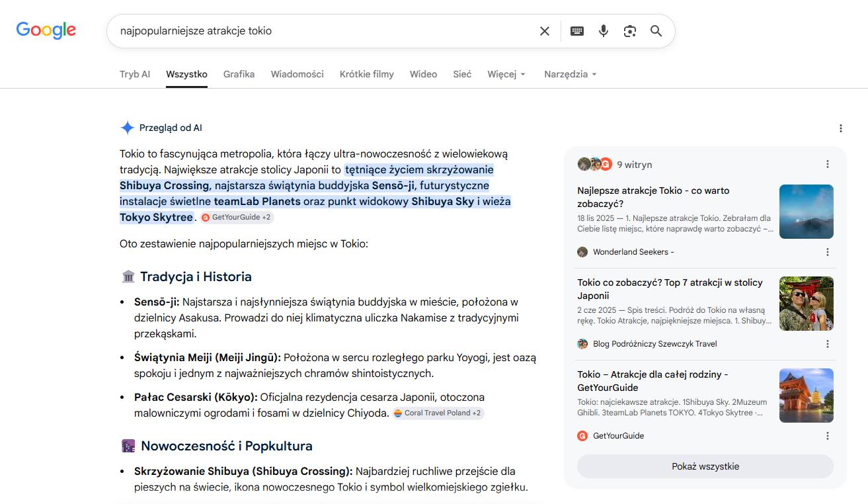
Task: Open the Wiadomości tab
Action: 297,74
